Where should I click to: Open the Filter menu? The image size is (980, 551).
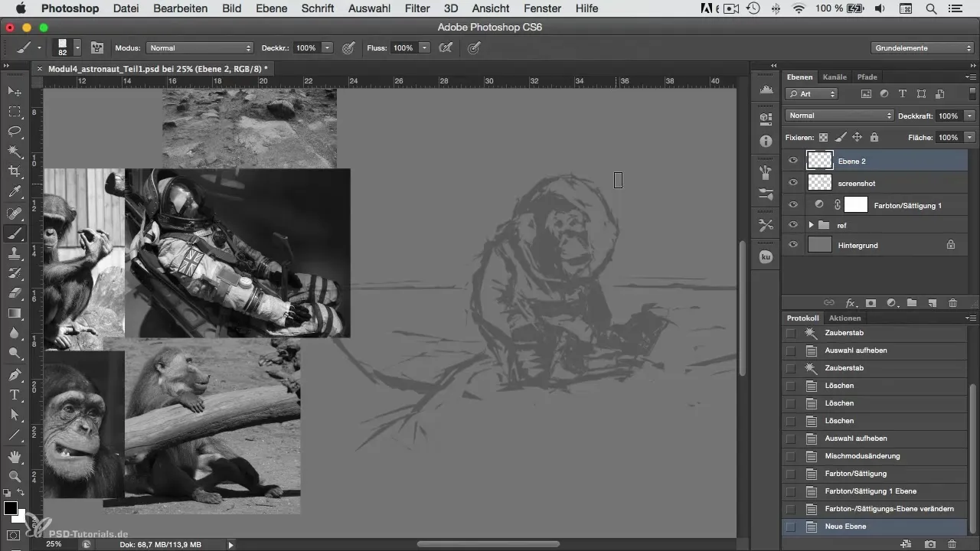[417, 8]
